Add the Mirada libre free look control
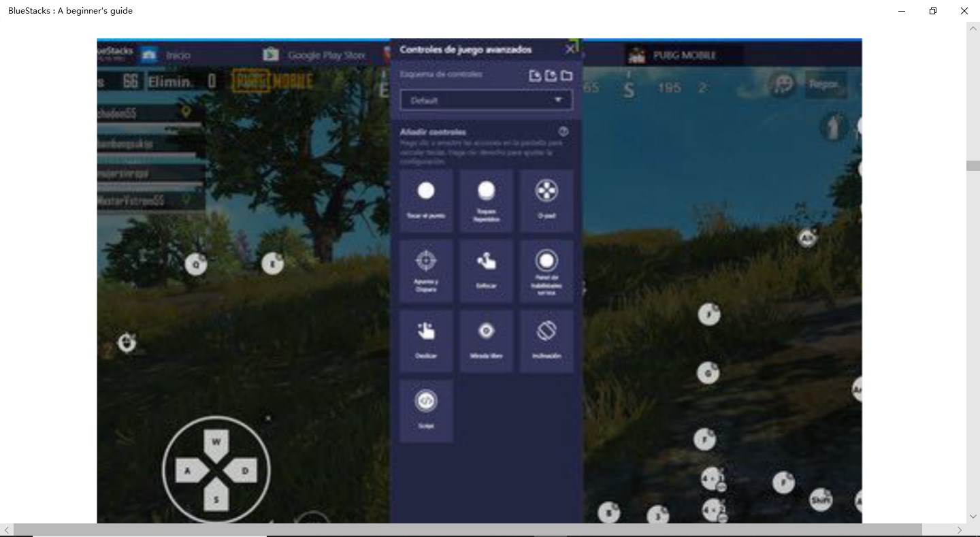 486,341
